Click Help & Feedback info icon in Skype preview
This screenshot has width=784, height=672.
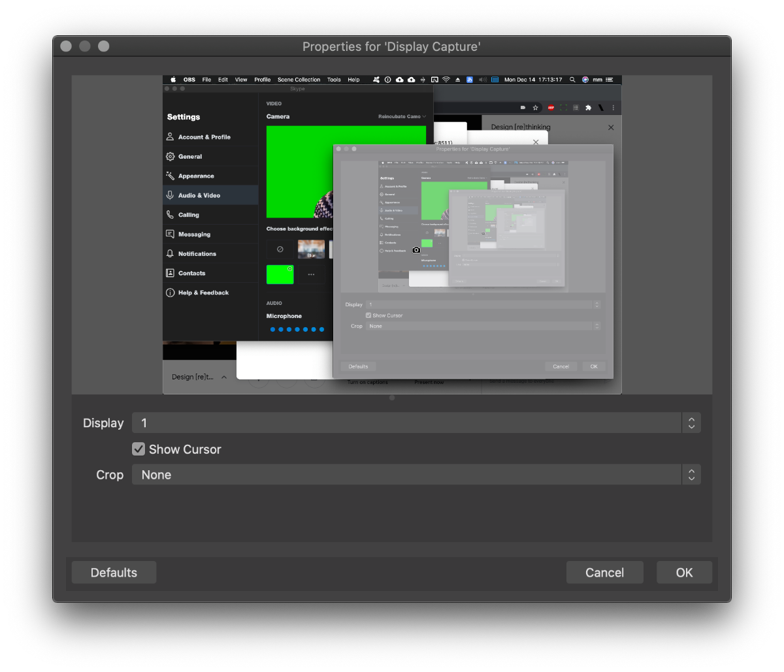pos(170,293)
